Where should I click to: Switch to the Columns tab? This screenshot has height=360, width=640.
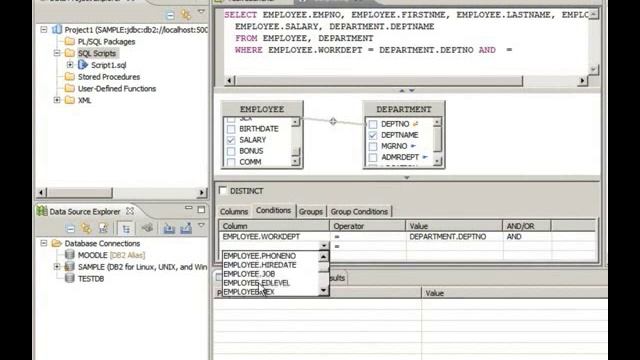234,211
